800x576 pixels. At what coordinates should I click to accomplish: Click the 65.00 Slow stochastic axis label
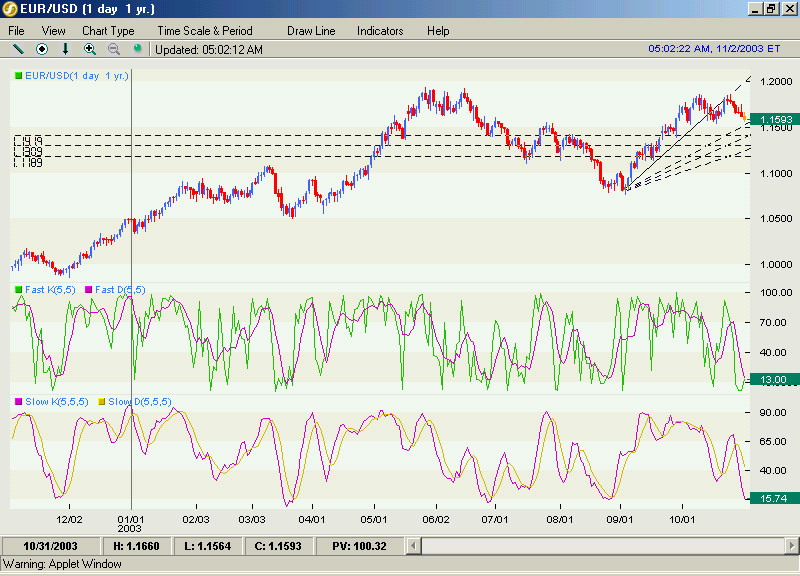(x=773, y=441)
